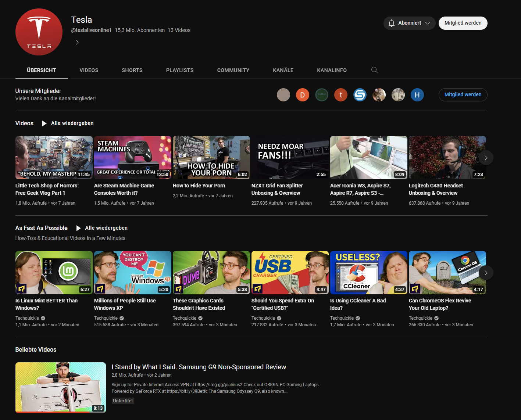Open 'NEEDZ MOAR FANS' video thumbnail
The width and height of the screenshot is (521, 420).
[x=290, y=158]
